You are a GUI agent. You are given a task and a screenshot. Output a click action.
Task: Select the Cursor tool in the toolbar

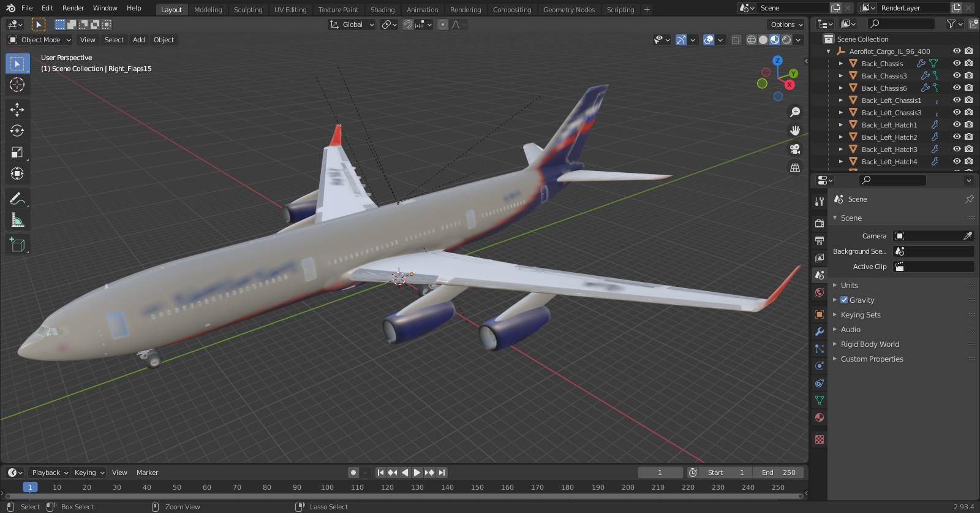[17, 85]
